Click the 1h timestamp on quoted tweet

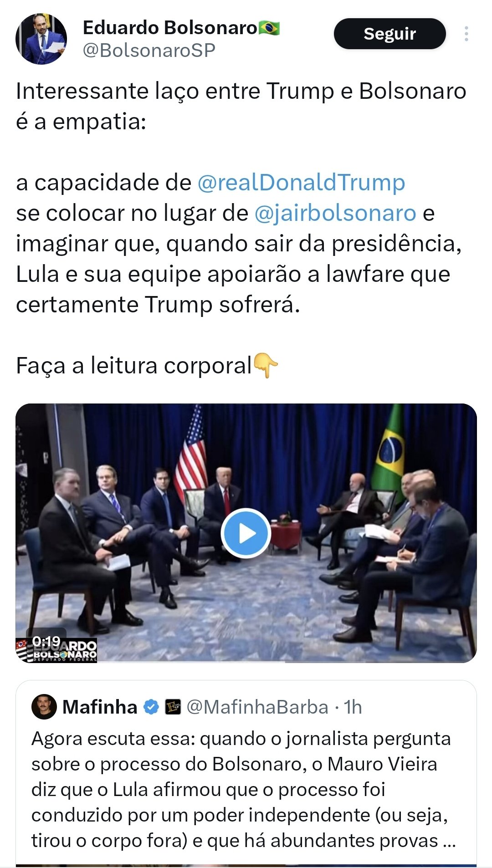[x=353, y=707]
